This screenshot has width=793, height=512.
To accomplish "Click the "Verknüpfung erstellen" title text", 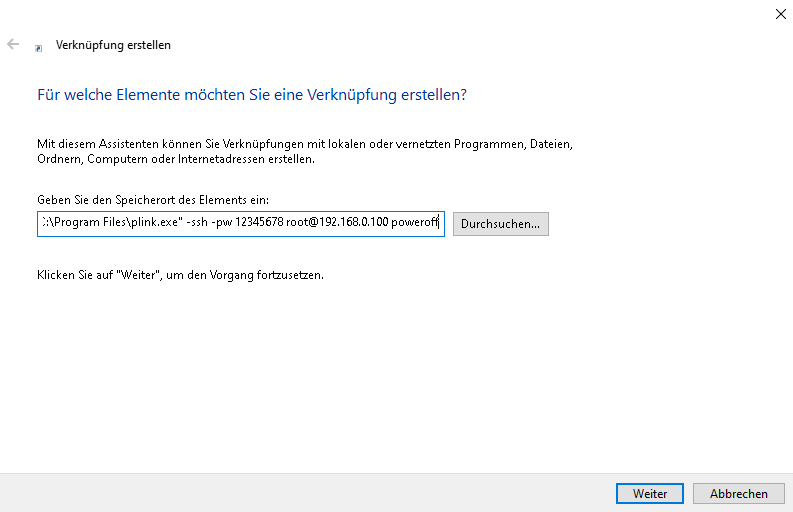I will coord(113,45).
